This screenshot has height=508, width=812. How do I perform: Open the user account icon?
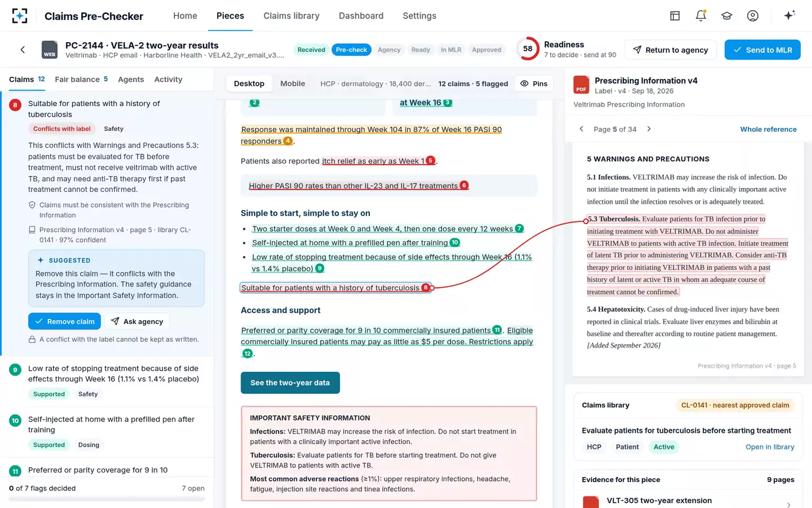[753, 16]
